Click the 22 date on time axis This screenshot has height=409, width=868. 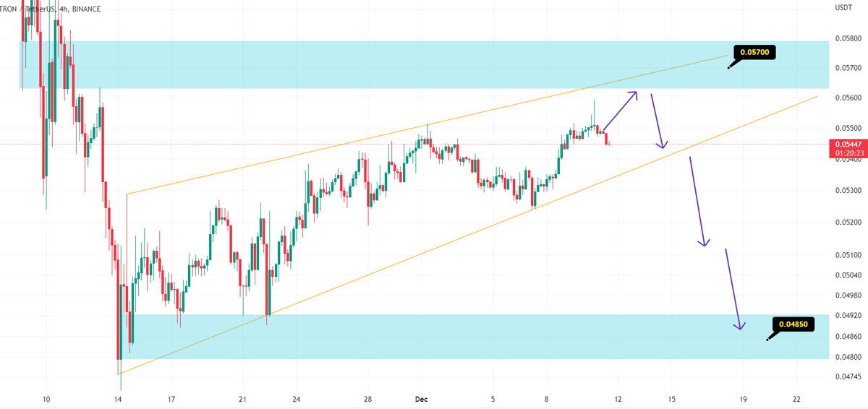point(796,399)
